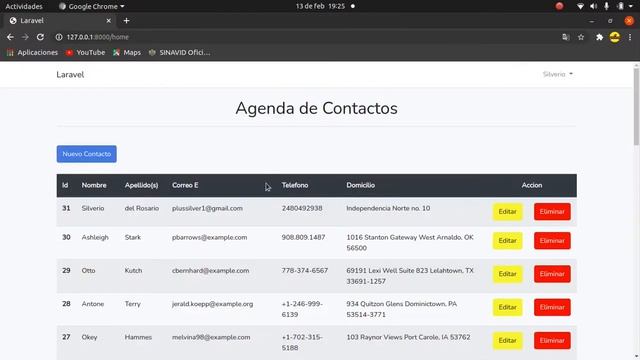Select the Laravel browser tab

click(60, 20)
